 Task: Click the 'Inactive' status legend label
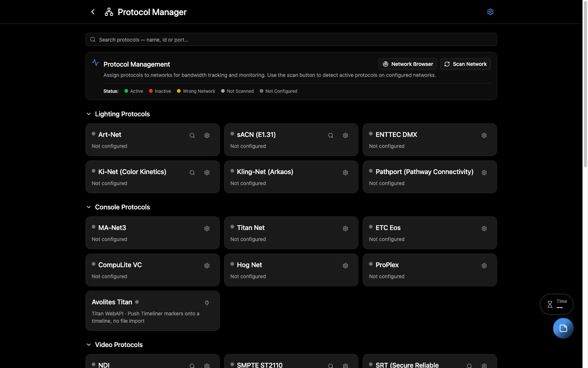(163, 91)
